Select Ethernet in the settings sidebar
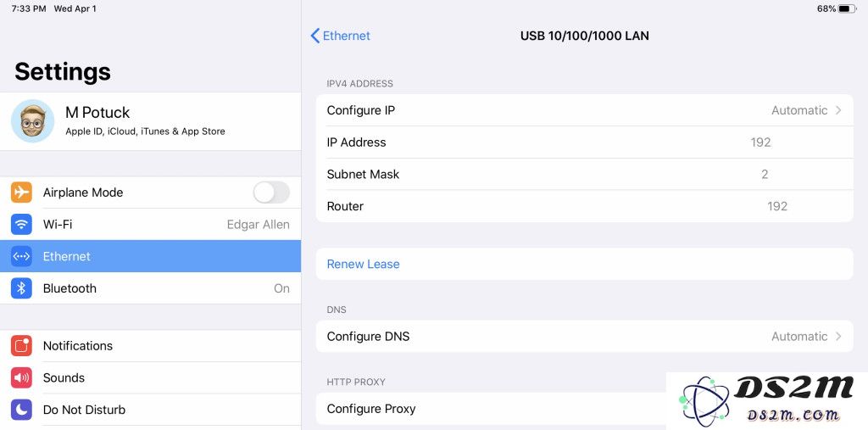Image resolution: width=868 pixels, height=430 pixels. pos(151,257)
